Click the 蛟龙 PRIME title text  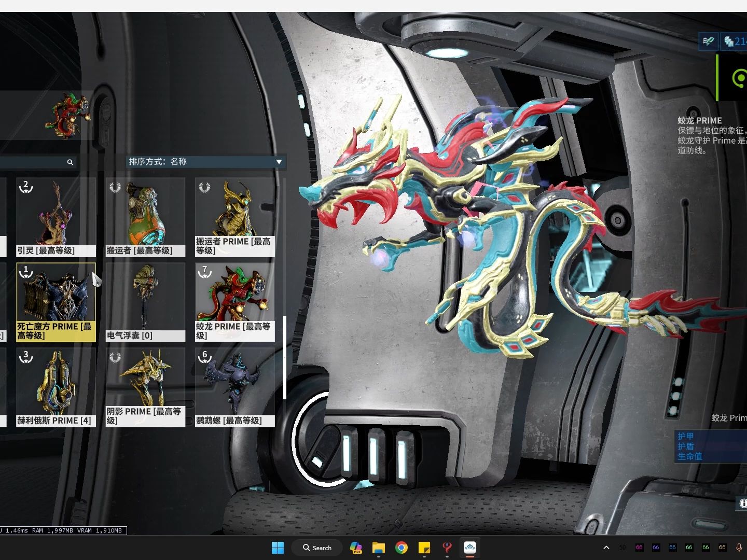(x=699, y=120)
